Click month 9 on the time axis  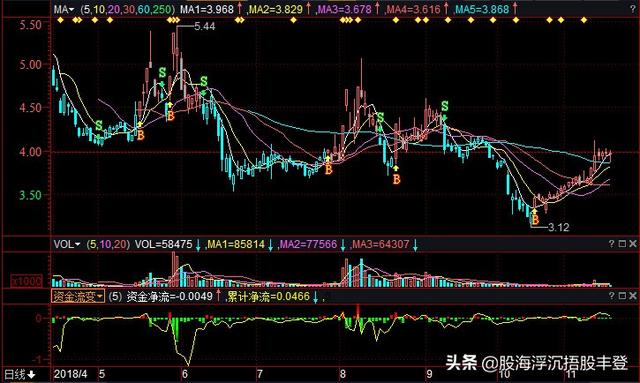pyautogui.click(x=429, y=374)
